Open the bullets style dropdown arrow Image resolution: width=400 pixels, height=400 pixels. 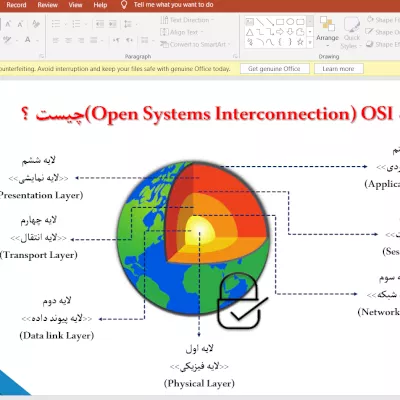point(65,24)
